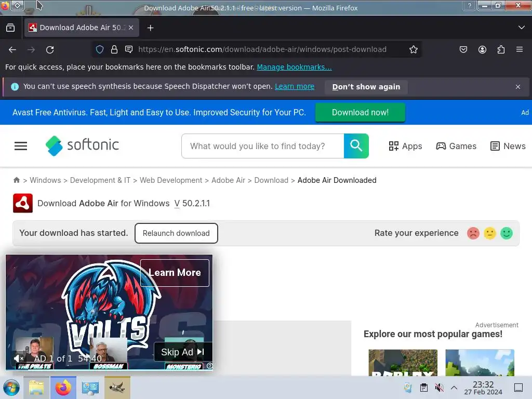
Task: Focus the Softonic search field
Action: coord(263,146)
